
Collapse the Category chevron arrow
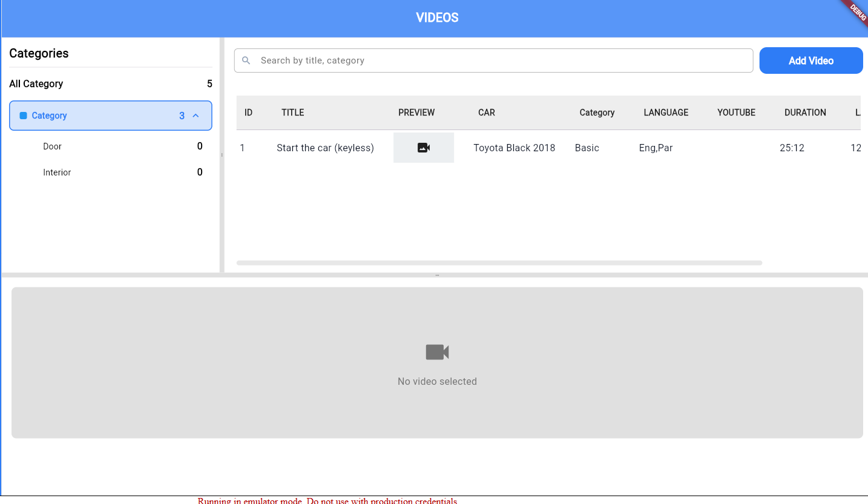click(x=196, y=116)
